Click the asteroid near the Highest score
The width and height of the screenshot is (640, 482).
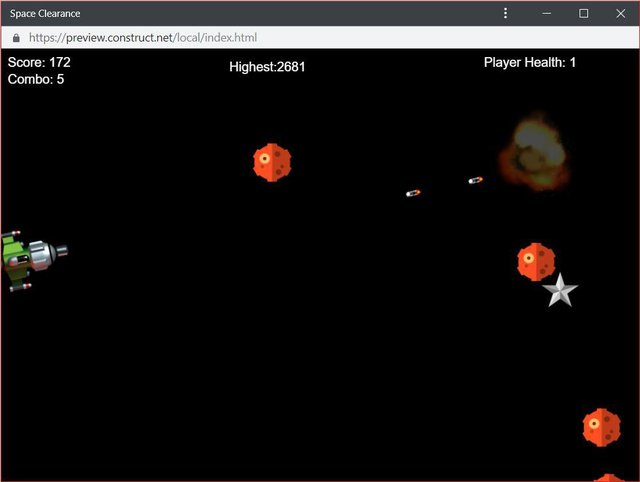tap(272, 162)
